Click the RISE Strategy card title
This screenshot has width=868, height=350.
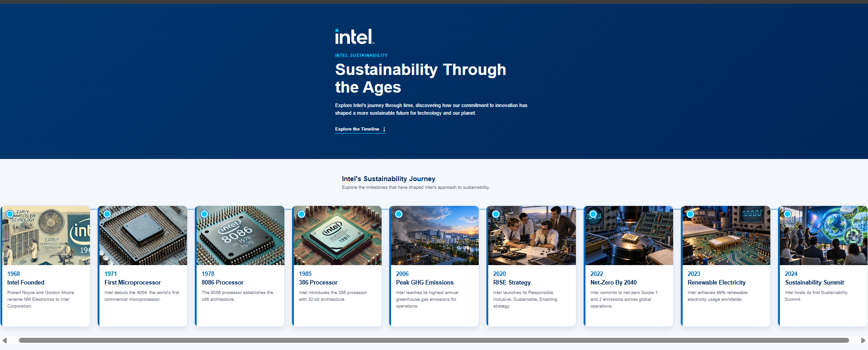point(512,283)
